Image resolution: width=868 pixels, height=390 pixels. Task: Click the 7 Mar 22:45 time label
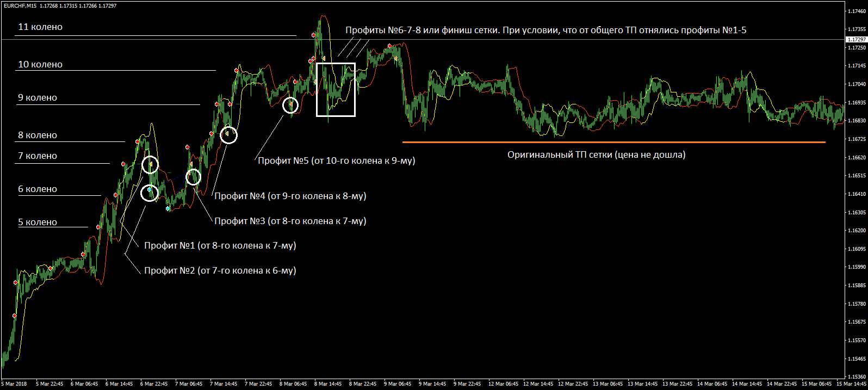coord(258,384)
